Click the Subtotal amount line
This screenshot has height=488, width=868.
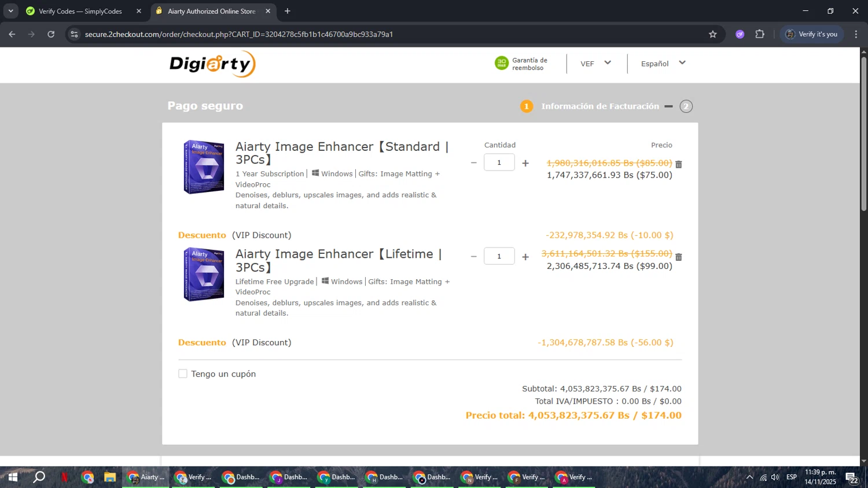point(602,389)
